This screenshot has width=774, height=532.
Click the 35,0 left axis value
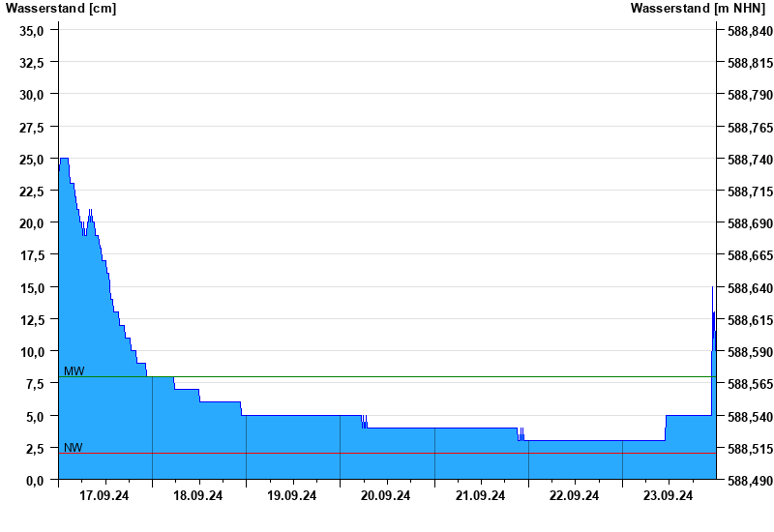point(31,31)
